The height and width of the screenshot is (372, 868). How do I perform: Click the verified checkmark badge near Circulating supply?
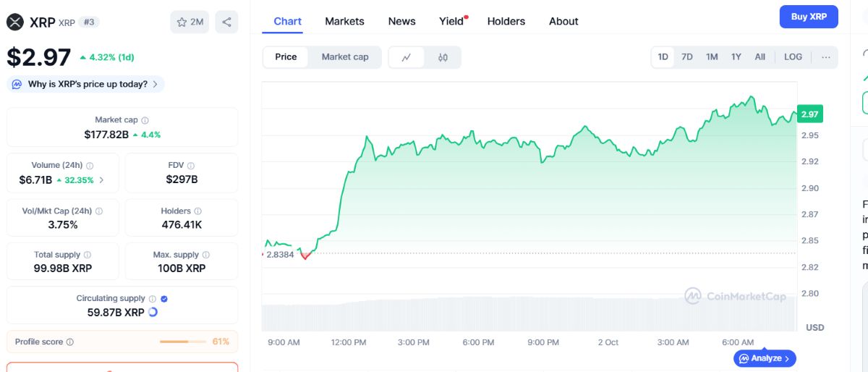tap(164, 298)
